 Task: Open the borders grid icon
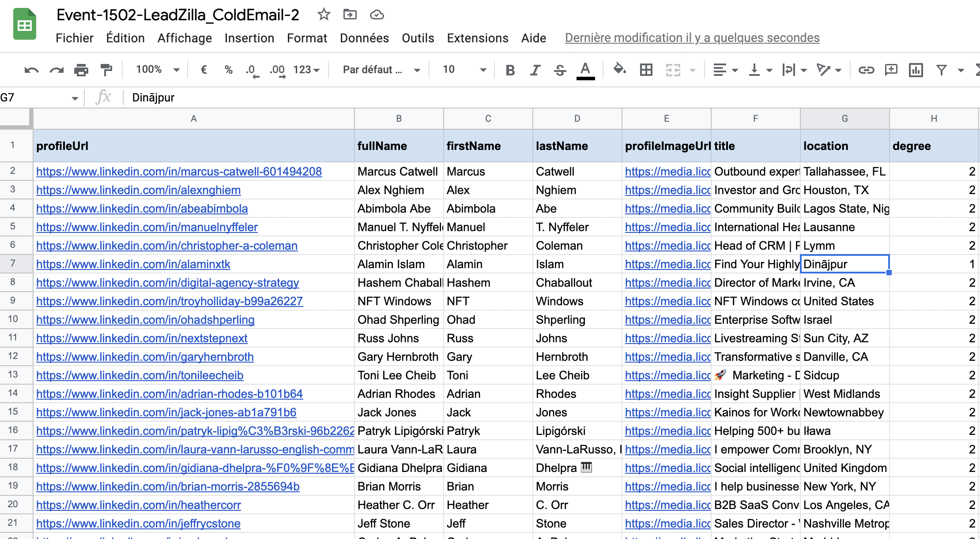coord(646,70)
